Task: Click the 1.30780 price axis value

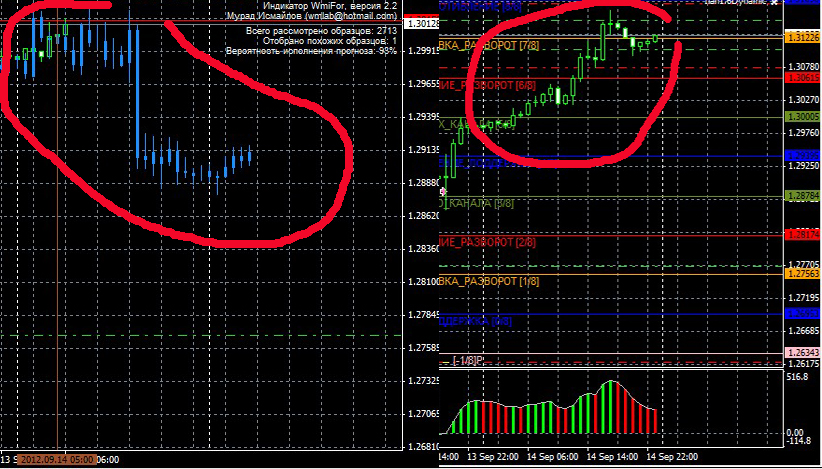Action: (x=803, y=67)
